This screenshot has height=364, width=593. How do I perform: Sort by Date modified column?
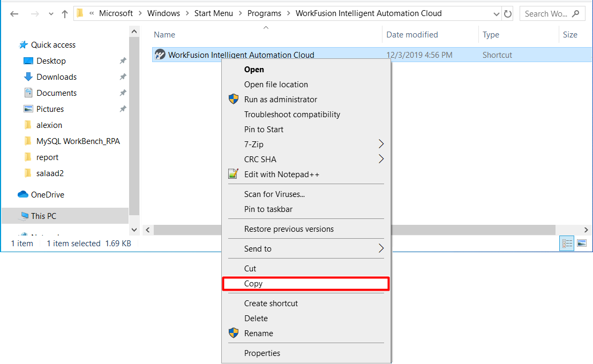(412, 35)
